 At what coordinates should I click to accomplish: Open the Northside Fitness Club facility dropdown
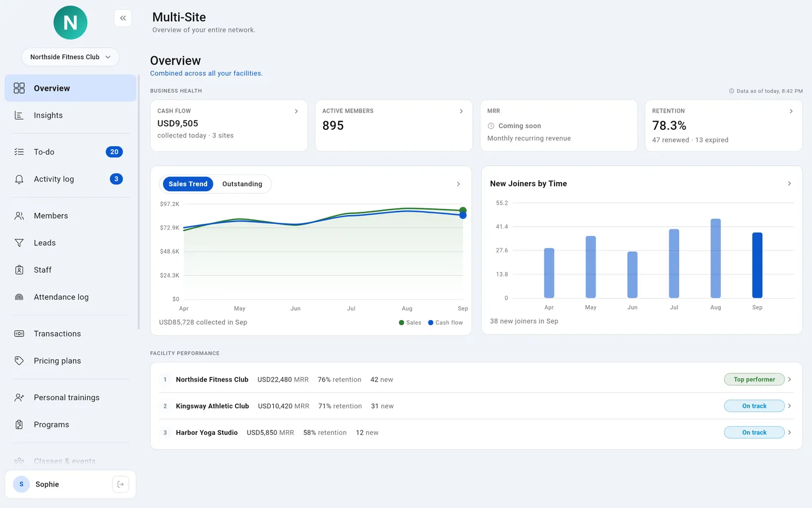coord(70,57)
